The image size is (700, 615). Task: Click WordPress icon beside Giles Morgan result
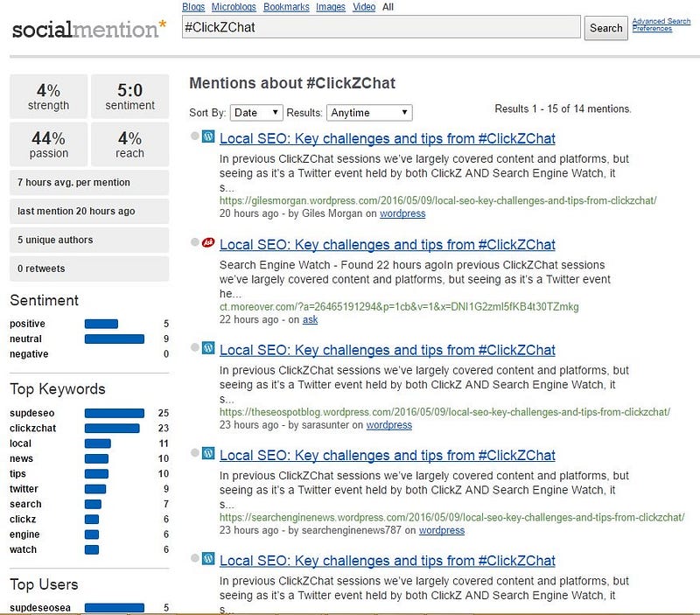click(x=208, y=136)
